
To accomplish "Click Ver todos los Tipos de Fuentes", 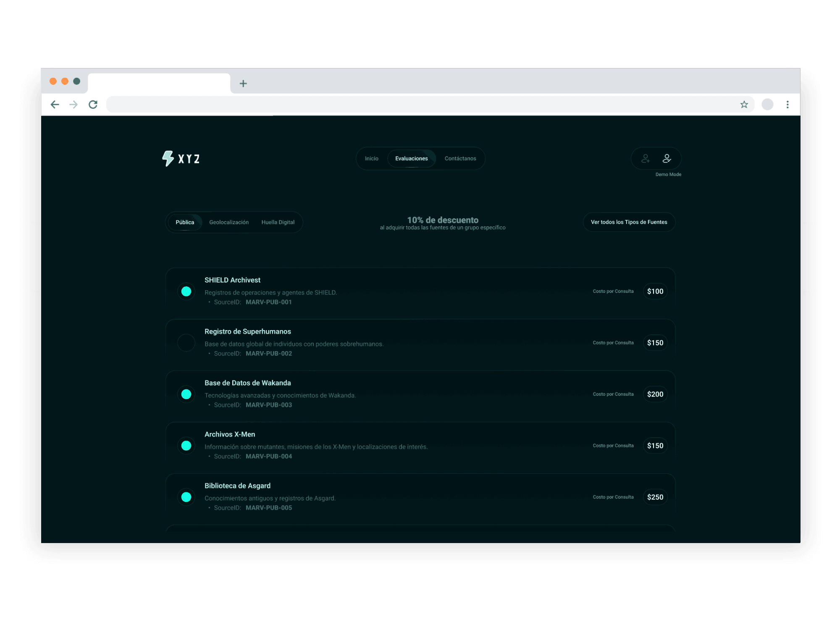I will [629, 222].
